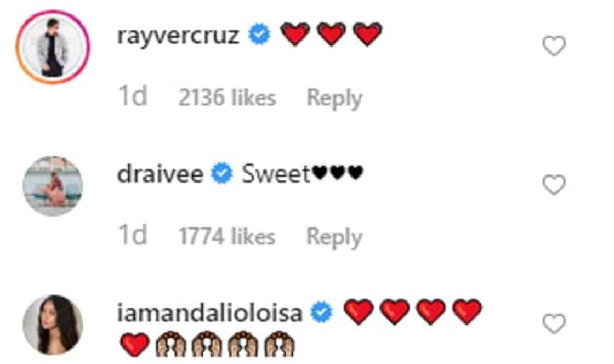Click the first red heart emoji in rayvercruz's comment
Screen dimensions: 614x364
295,35
